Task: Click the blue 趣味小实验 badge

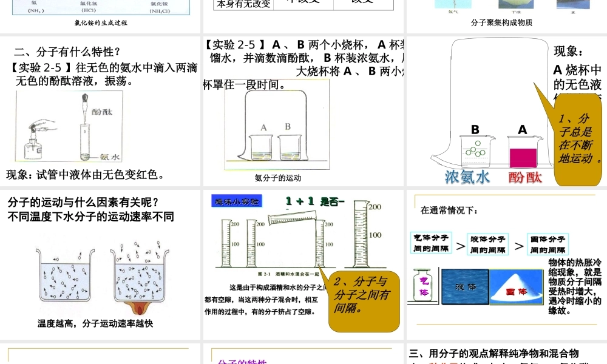Action: pyautogui.click(x=237, y=201)
